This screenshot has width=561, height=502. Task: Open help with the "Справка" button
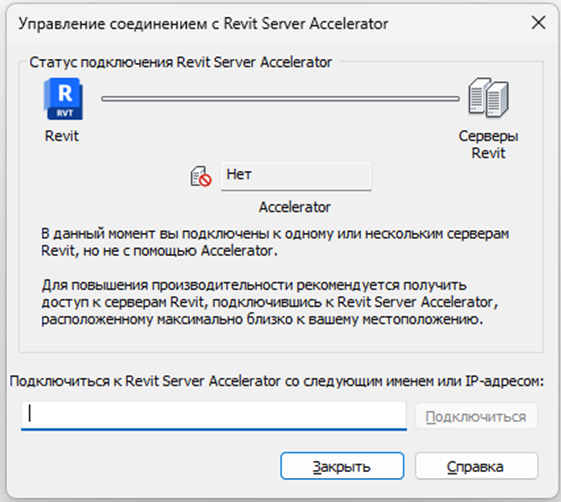pyautogui.click(x=476, y=466)
